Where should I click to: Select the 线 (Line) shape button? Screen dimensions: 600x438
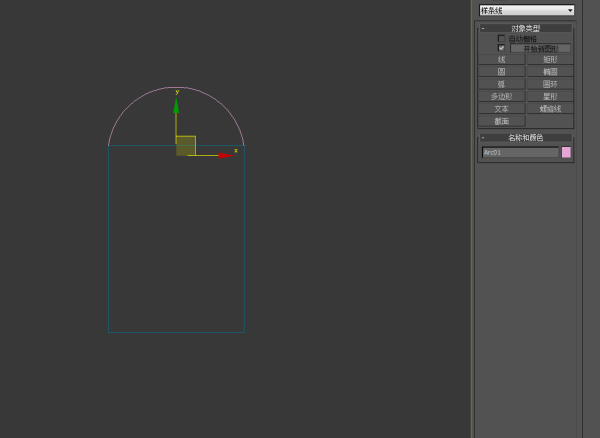pos(502,59)
